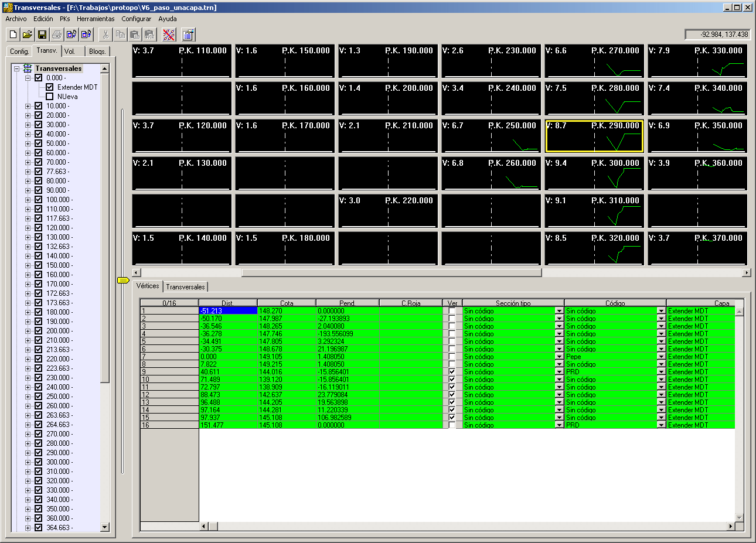
Task: Click the C.Roja column header
Action: 411,303
